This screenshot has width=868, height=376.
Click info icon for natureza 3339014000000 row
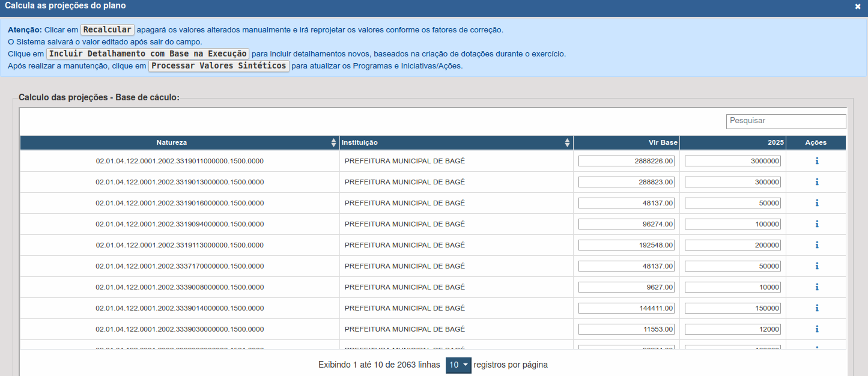coord(817,308)
